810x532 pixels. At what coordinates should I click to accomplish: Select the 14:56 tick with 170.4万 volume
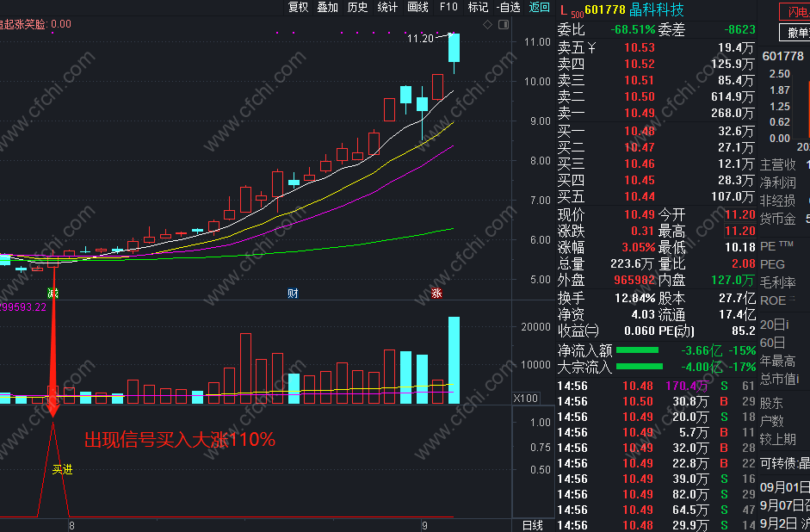click(656, 386)
